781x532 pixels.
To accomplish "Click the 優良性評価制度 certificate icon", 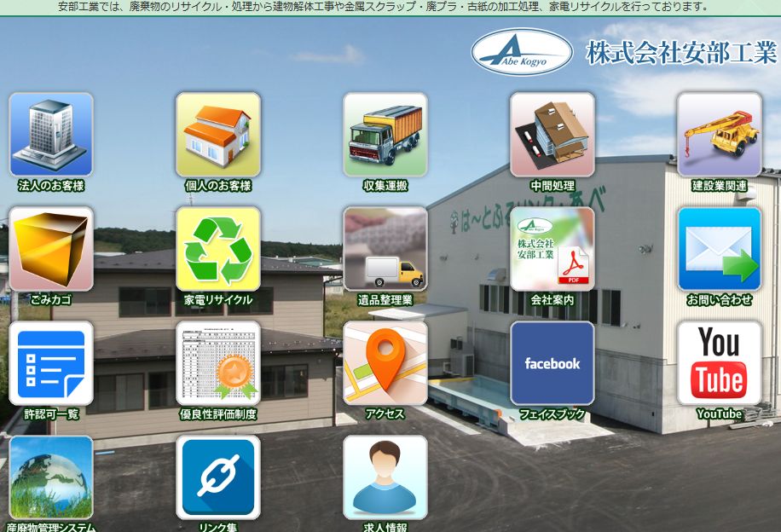I will coord(218,363).
